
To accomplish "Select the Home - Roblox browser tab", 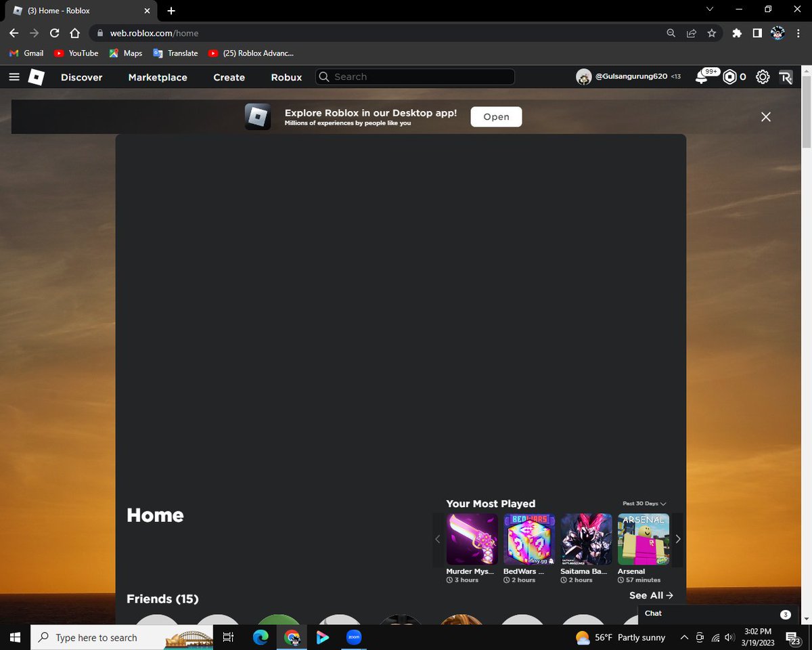I will [80, 11].
